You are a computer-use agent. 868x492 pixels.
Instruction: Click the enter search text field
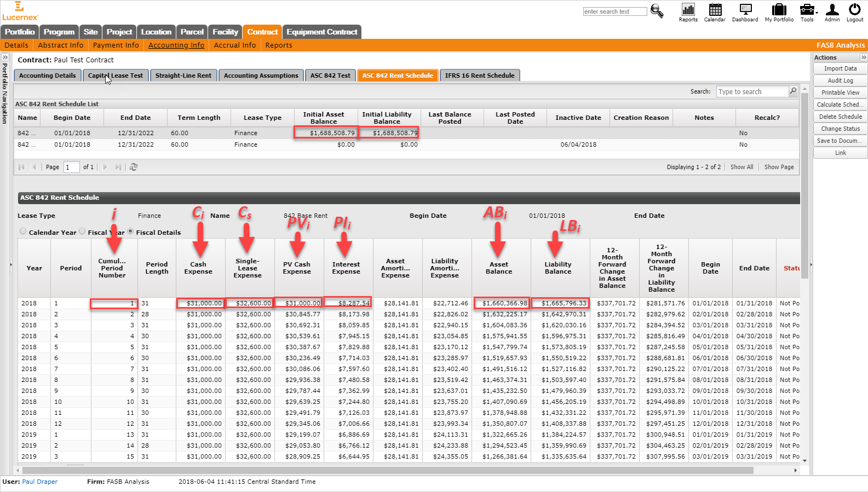(x=615, y=11)
